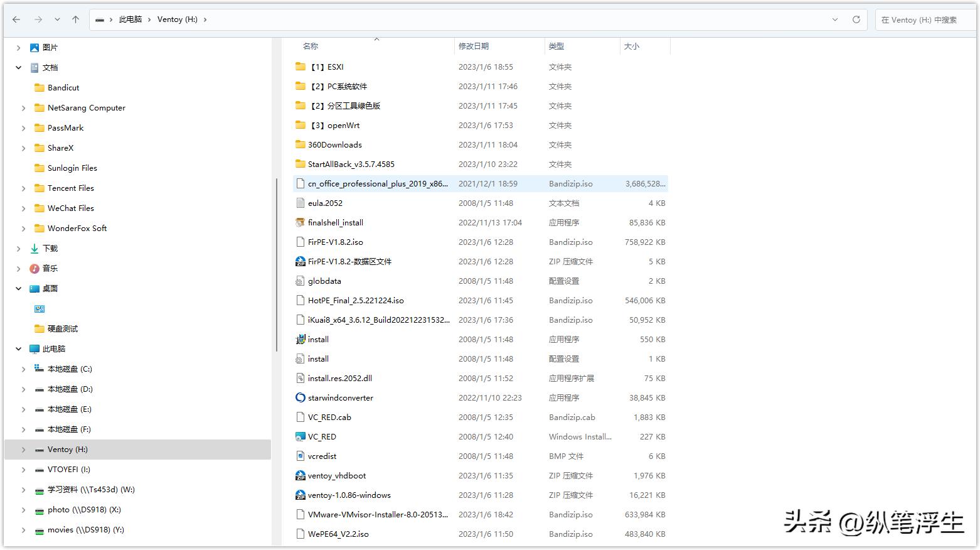Collapse the 此电脑 tree node
This screenshot has height=550, width=980.
tap(18, 348)
